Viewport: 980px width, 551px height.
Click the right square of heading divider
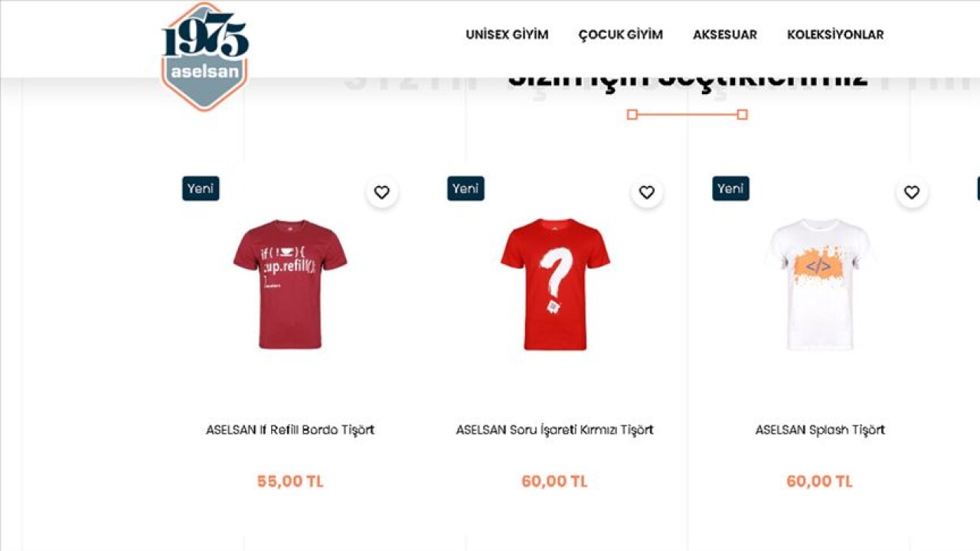742,115
